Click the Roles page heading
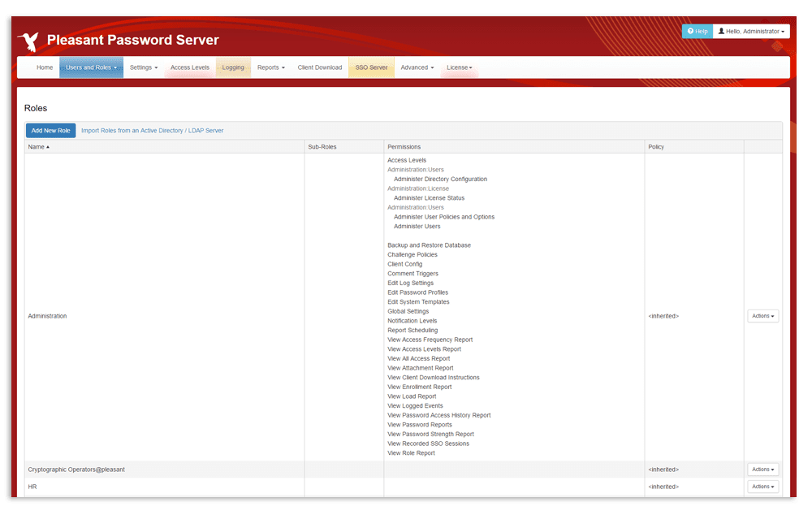 [x=36, y=108]
